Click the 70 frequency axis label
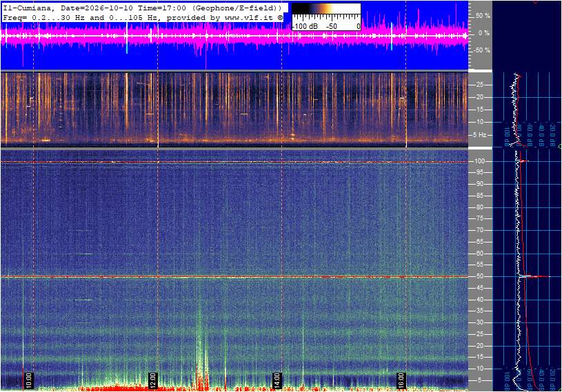 (x=479, y=230)
